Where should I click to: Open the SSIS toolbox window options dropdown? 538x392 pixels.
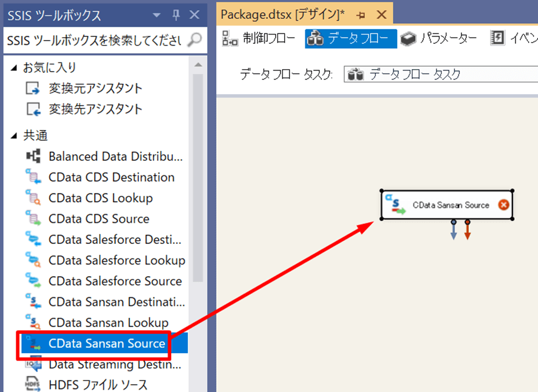pyautogui.click(x=157, y=15)
